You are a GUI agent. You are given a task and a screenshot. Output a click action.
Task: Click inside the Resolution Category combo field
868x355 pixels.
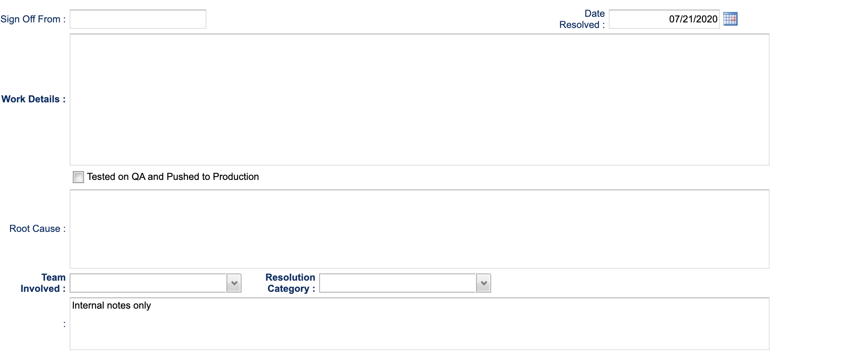coord(397,283)
